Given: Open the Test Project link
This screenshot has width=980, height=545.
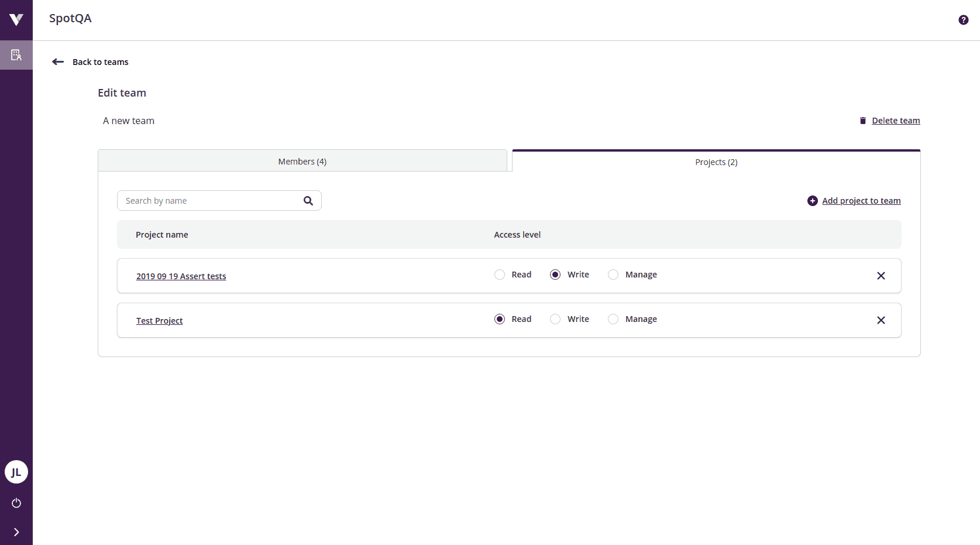Looking at the screenshot, I should 159,320.
